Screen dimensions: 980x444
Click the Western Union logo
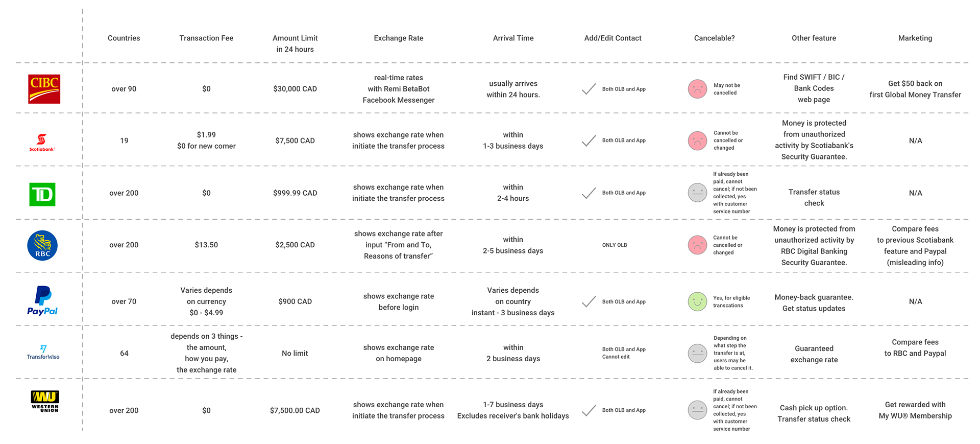45,401
